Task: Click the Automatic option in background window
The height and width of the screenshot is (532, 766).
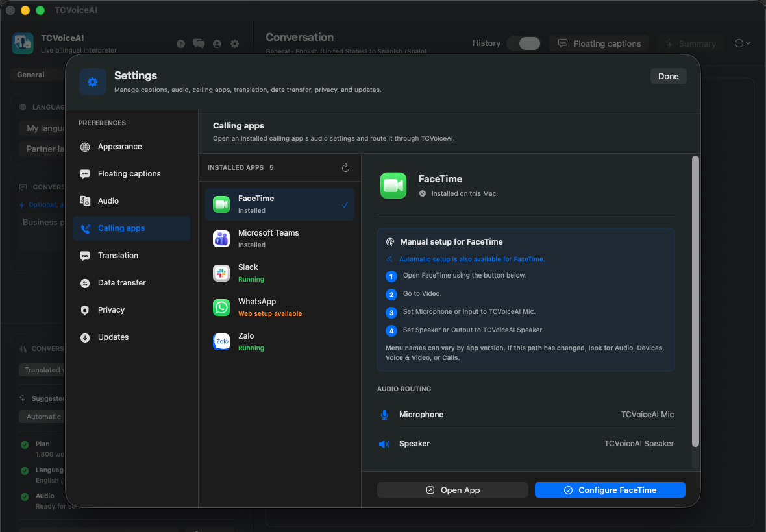Action: point(43,417)
